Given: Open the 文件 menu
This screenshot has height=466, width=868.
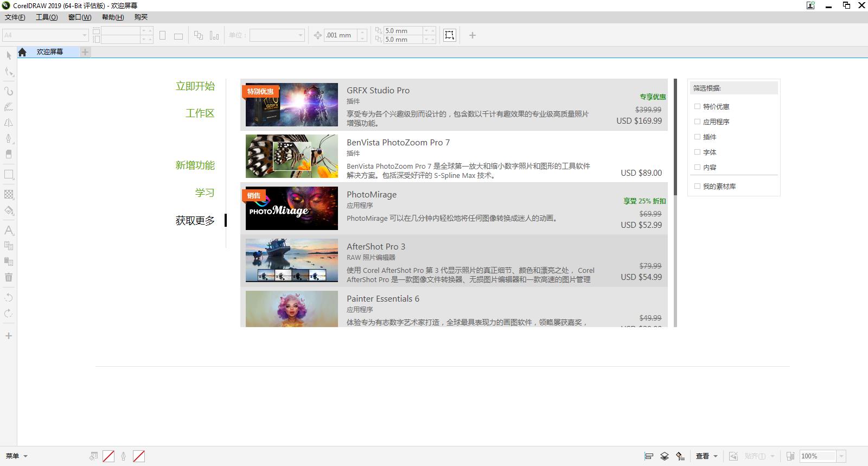Looking at the screenshot, I should click(x=15, y=17).
